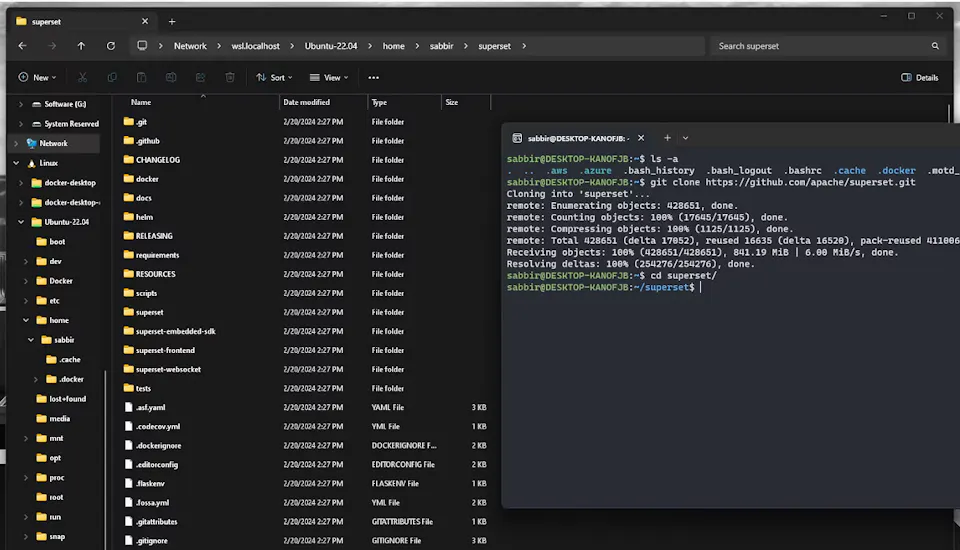The height and width of the screenshot is (550, 960).
Task: Collapse the sabbir folder in tree
Action: pos(29,340)
